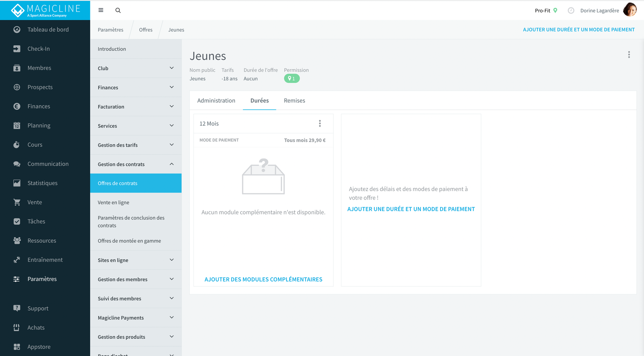Open the Tableau de bord gauge icon
The width and height of the screenshot is (644, 356).
(x=17, y=30)
